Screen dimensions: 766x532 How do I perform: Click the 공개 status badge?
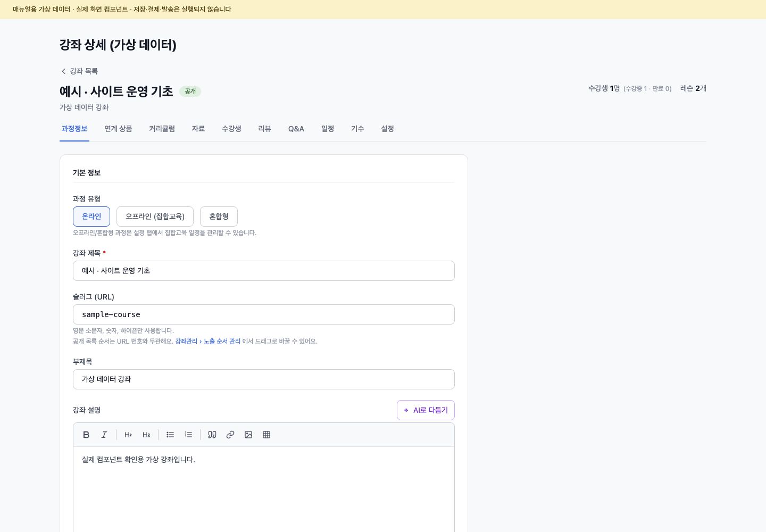click(190, 92)
